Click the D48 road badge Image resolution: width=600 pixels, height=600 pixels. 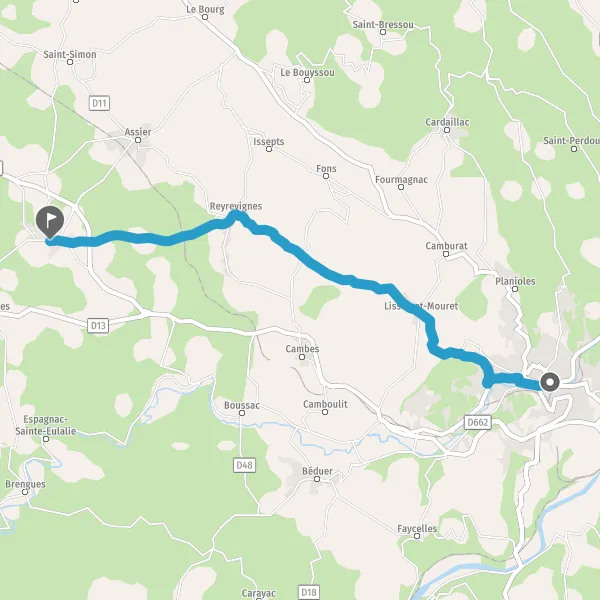pos(245,465)
